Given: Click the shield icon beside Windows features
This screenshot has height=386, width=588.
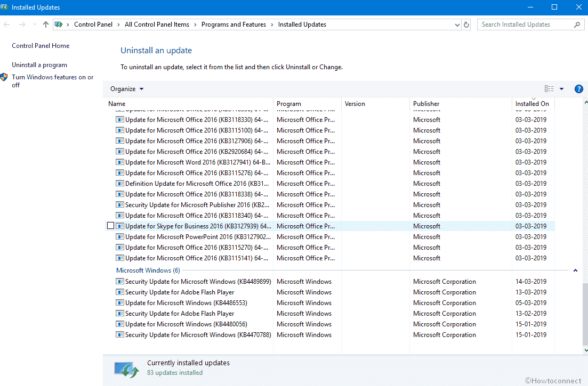Looking at the screenshot, I should point(4,77).
